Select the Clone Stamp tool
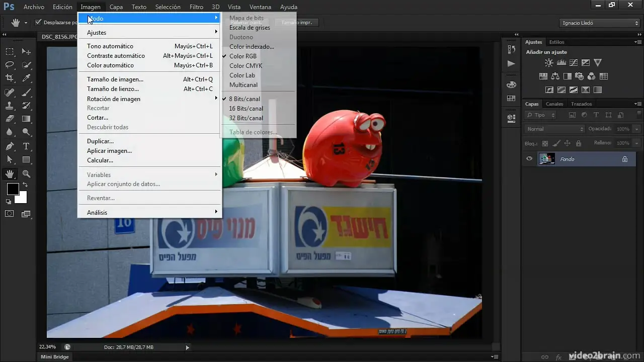This screenshot has width=644, height=362. pyautogui.click(x=10, y=106)
